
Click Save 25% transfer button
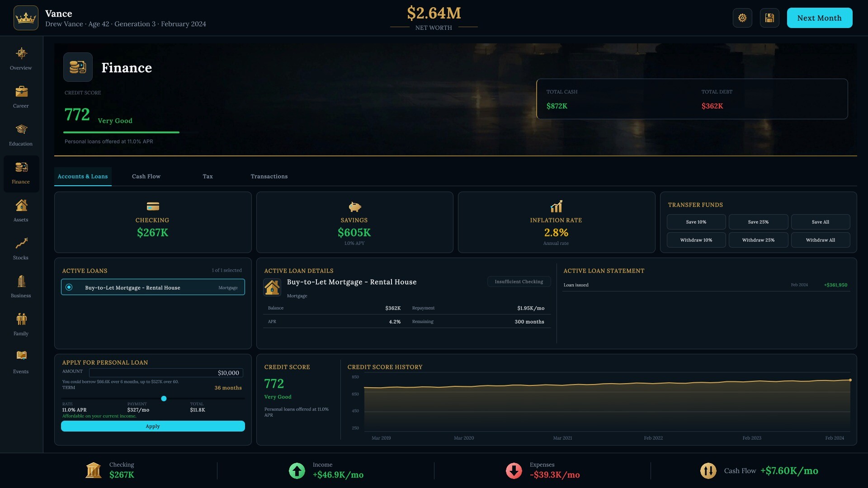pyautogui.click(x=758, y=222)
